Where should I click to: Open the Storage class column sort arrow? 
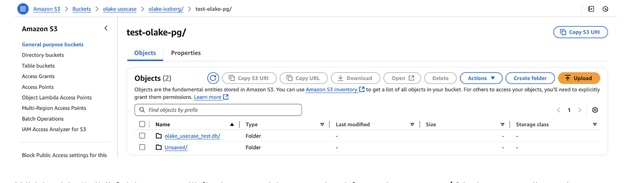tap(594, 124)
